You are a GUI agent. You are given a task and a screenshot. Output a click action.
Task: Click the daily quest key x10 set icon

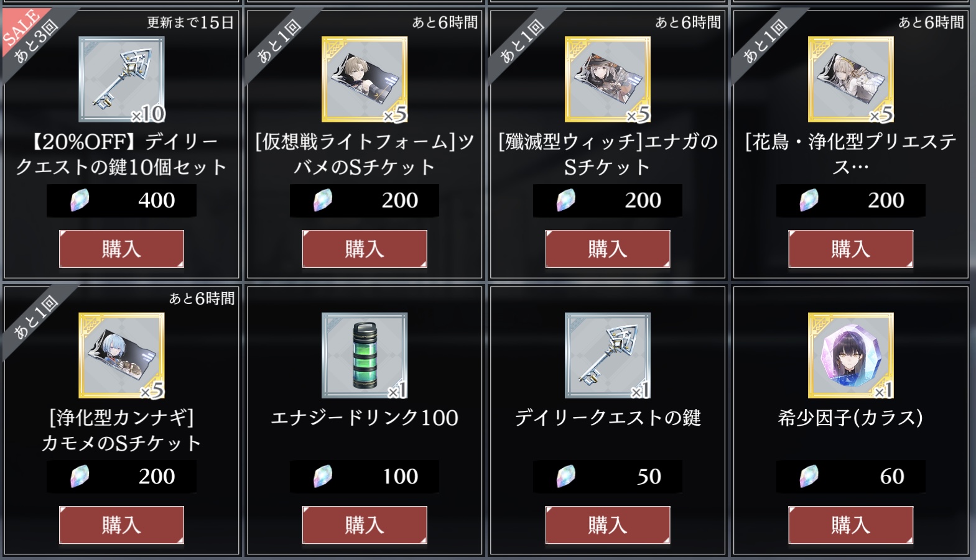pos(122,79)
